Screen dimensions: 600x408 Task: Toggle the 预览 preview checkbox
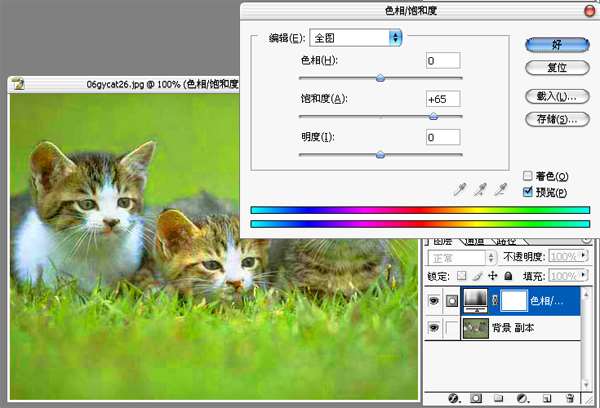point(528,191)
